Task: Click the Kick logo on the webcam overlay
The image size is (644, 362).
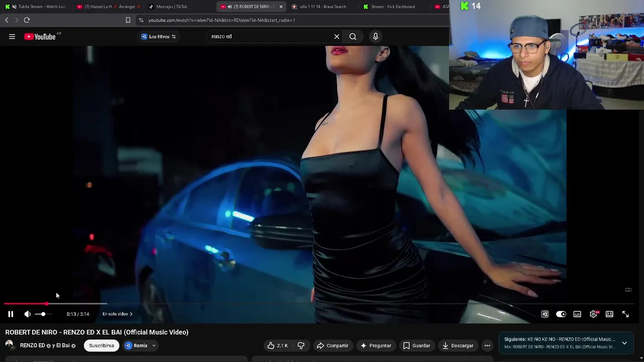Action: pyautogui.click(x=464, y=6)
